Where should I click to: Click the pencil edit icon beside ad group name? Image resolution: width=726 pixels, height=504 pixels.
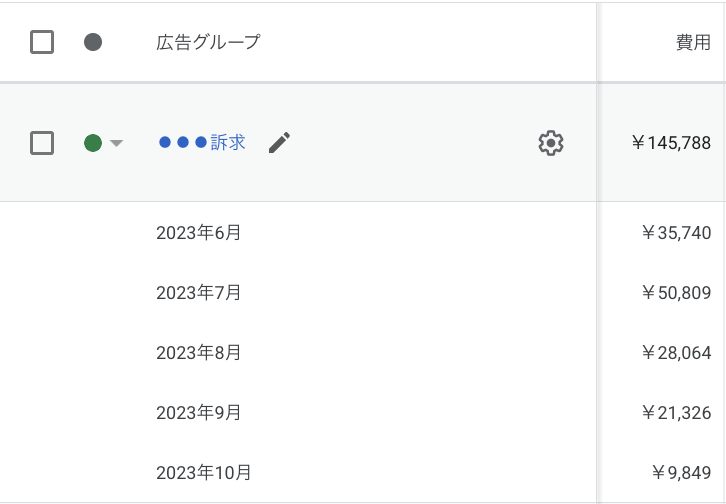coord(280,143)
